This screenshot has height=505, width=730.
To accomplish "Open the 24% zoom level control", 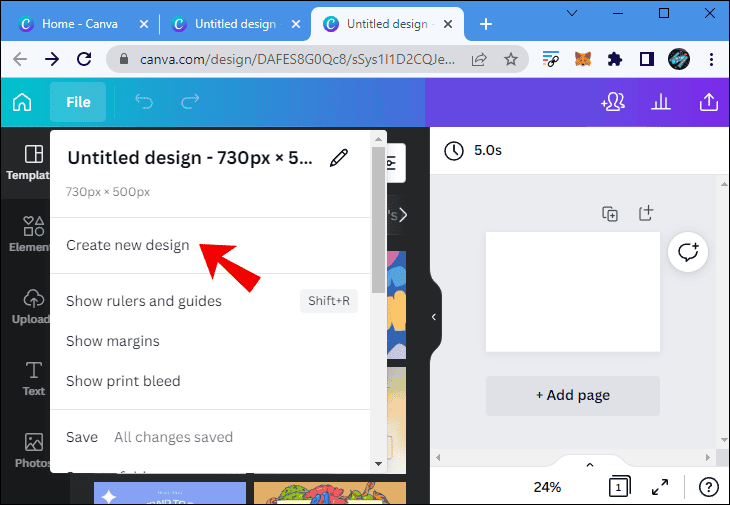I will 547,487.
